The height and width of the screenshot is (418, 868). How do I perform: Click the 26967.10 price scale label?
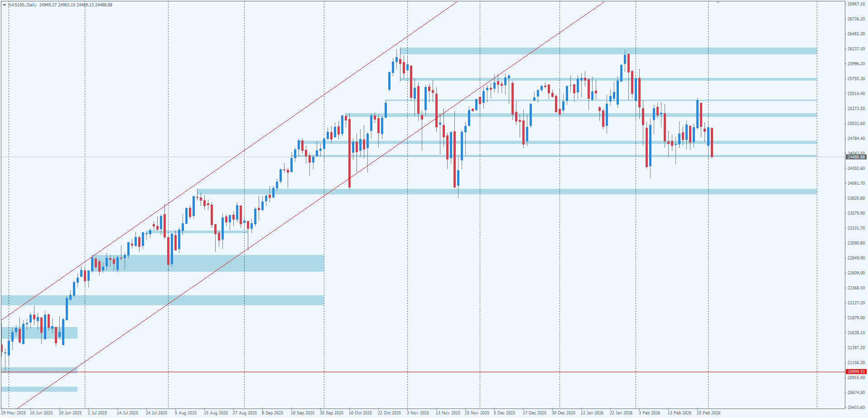[x=856, y=4]
